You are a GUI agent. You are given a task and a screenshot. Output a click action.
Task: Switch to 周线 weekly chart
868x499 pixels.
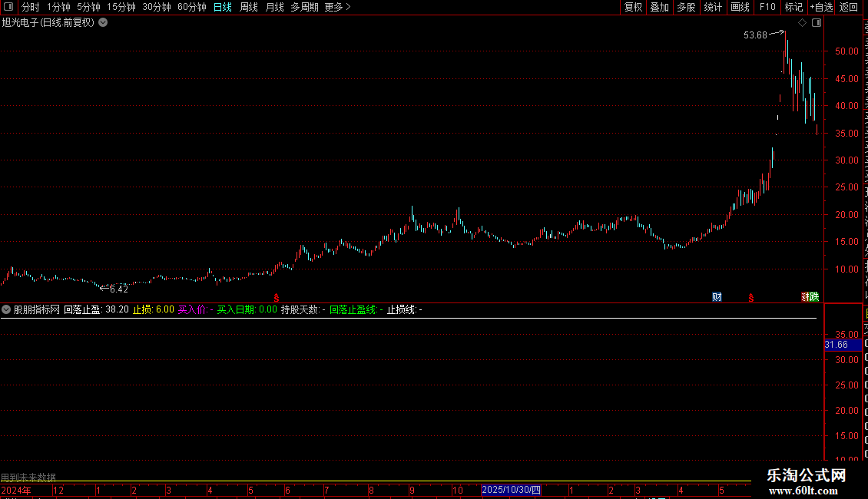249,7
